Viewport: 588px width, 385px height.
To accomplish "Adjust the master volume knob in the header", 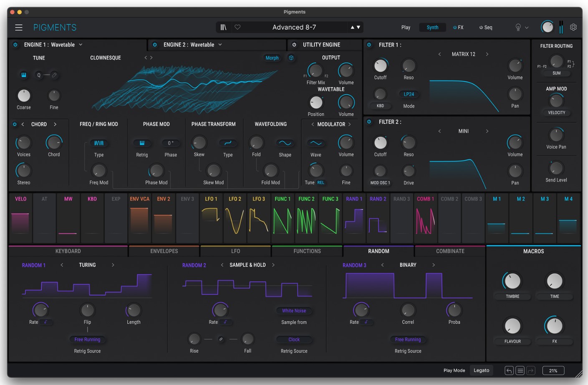I will coord(547,27).
